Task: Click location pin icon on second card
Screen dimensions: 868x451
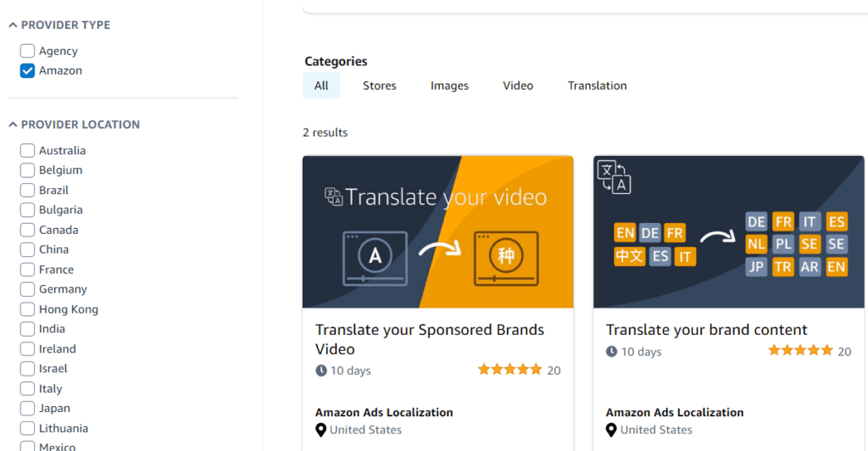Action: 611,430
